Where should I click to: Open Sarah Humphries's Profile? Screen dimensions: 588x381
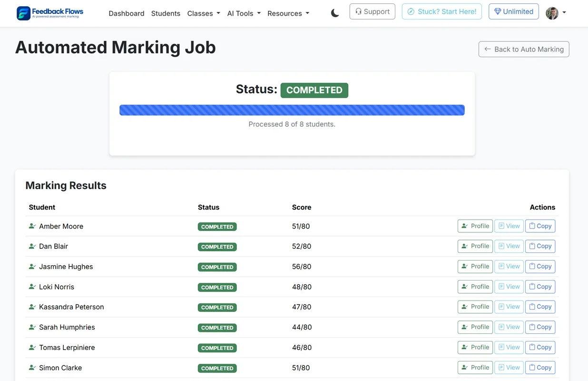coord(475,327)
